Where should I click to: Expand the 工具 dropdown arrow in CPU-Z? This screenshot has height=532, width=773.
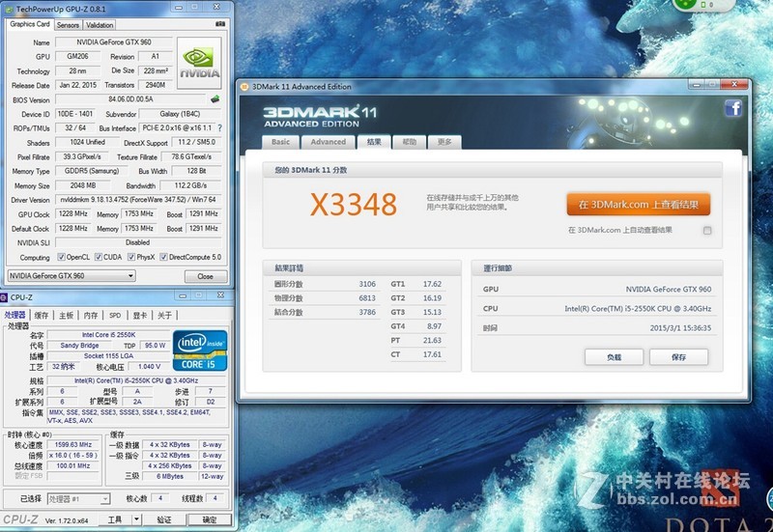click(x=136, y=519)
